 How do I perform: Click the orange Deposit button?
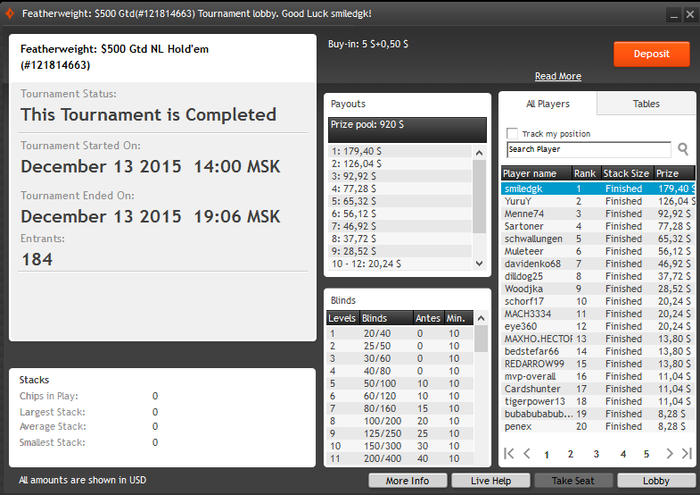pyautogui.click(x=651, y=54)
